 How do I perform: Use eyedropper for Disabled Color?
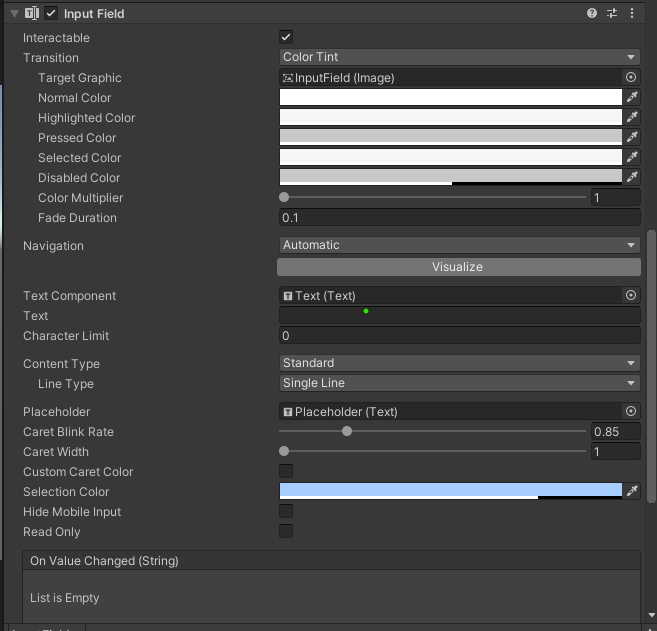pyautogui.click(x=632, y=177)
